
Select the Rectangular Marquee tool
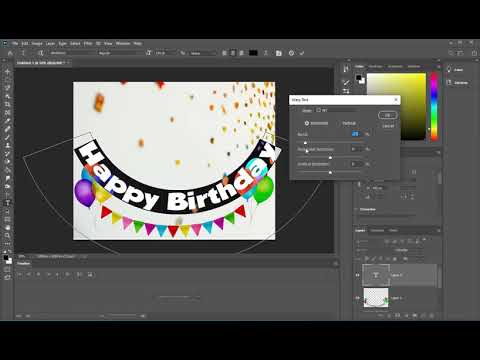coord(7,80)
